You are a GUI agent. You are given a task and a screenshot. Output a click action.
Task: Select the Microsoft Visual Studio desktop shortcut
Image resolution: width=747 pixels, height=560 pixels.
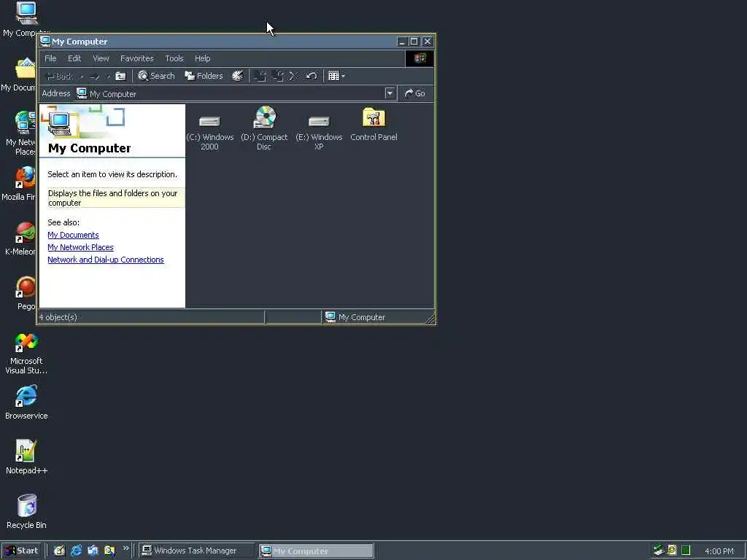tap(26, 354)
